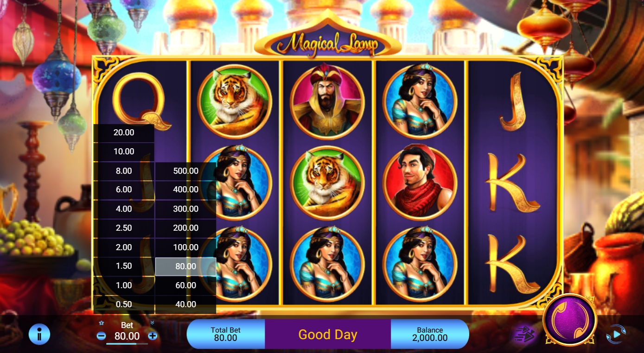Collapse the bet list double chevron

coord(152,323)
